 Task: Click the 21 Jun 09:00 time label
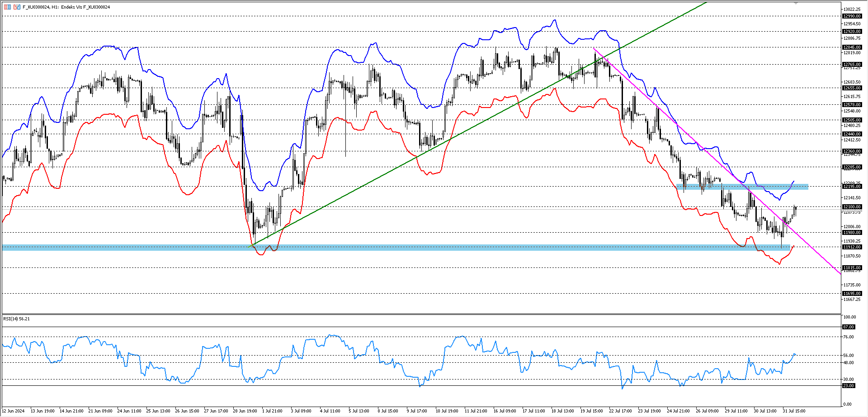tap(100, 411)
